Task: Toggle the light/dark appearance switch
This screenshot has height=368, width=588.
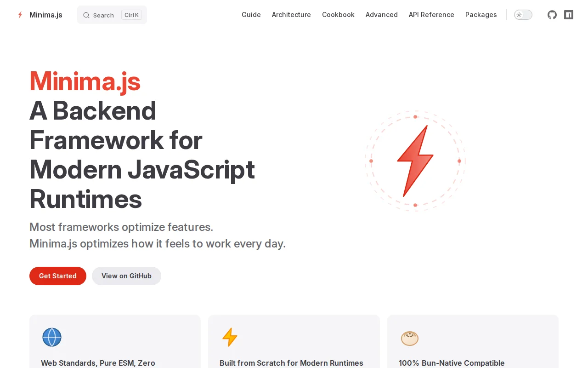Action: pyautogui.click(x=523, y=15)
